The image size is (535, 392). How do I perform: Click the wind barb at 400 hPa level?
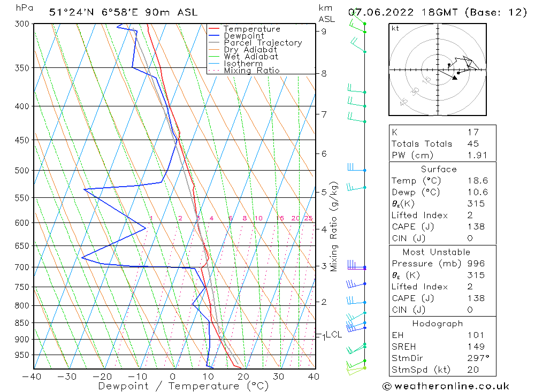tap(356, 102)
